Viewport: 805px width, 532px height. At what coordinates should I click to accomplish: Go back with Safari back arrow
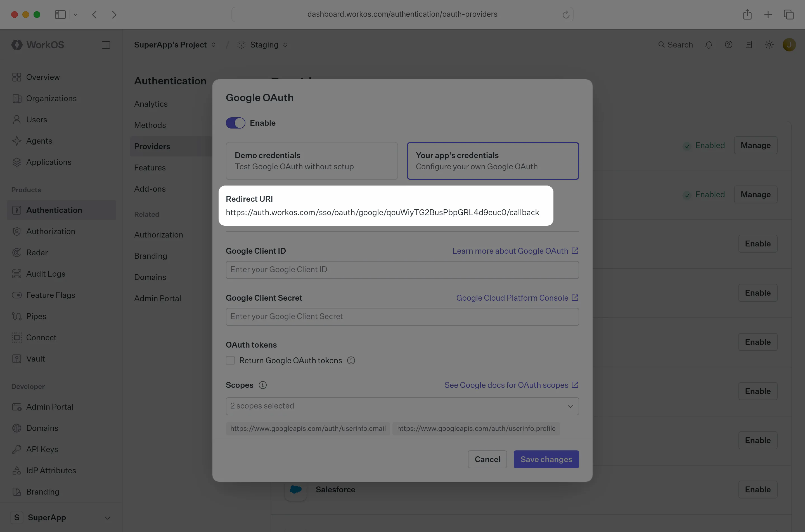pos(94,15)
